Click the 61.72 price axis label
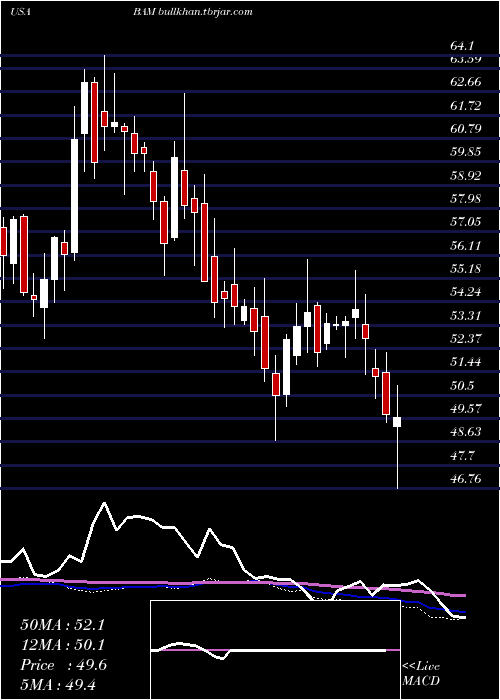 466,105
